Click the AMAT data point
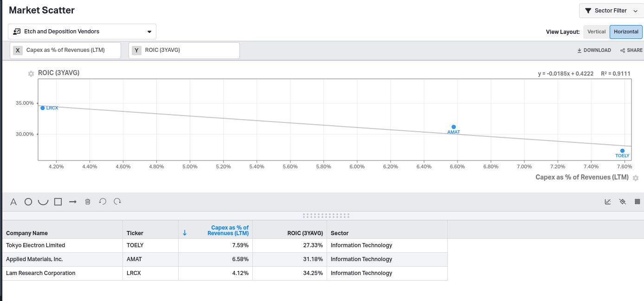This screenshot has height=301, width=644. tap(454, 127)
